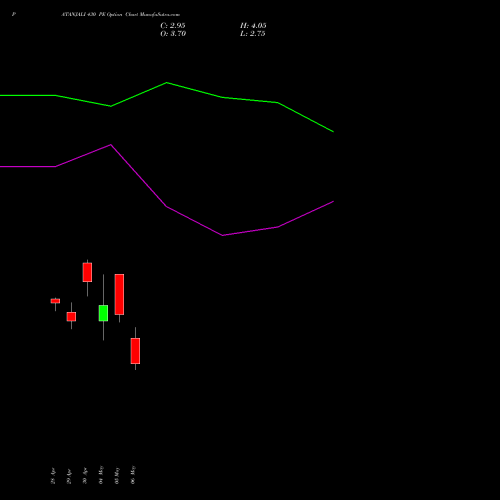The height and width of the screenshot is (500, 500).
Task: Click the 29 Apr date label
Action: pos(69,476)
